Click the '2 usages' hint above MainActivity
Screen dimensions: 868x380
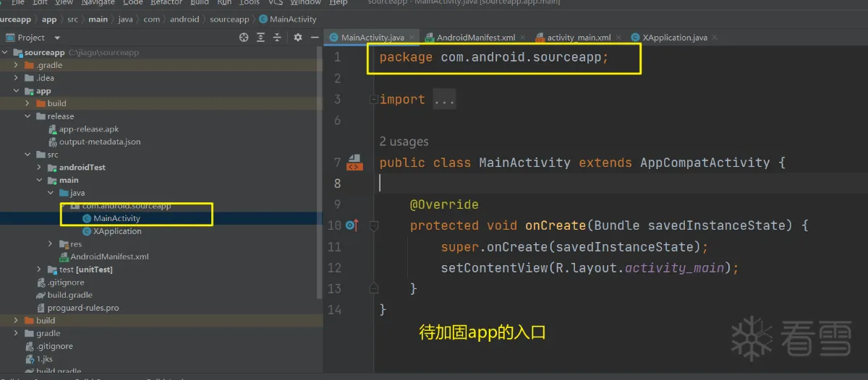tap(404, 142)
